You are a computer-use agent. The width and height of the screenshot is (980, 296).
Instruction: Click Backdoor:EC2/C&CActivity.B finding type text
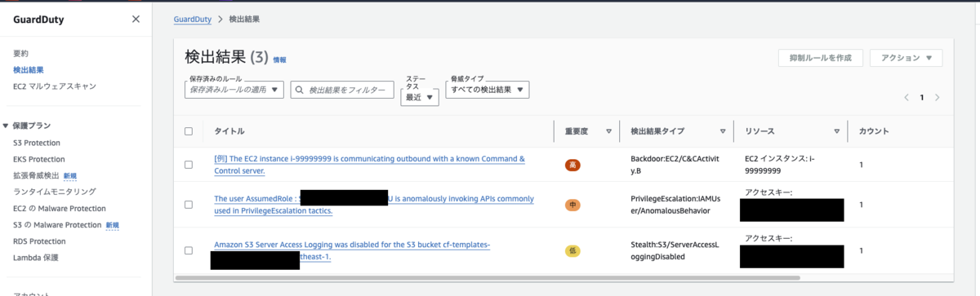tap(670, 165)
